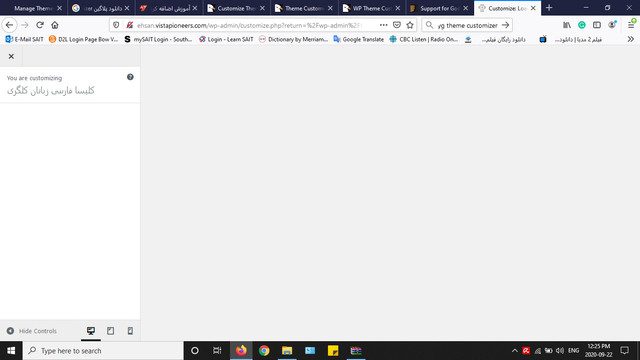Open the Firefox Library icon

pyautogui.click(x=567, y=25)
